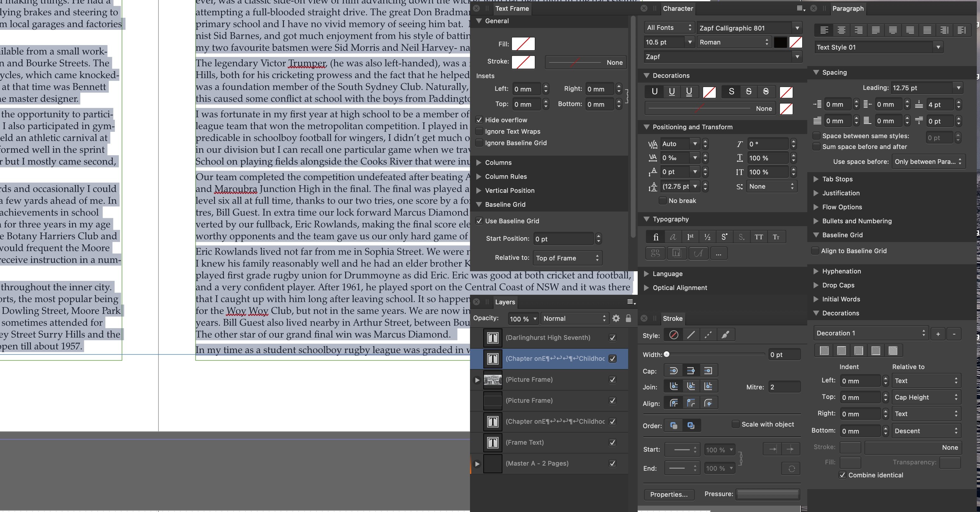The width and height of the screenshot is (980, 512).
Task: Enable No break option
Action: (x=663, y=200)
